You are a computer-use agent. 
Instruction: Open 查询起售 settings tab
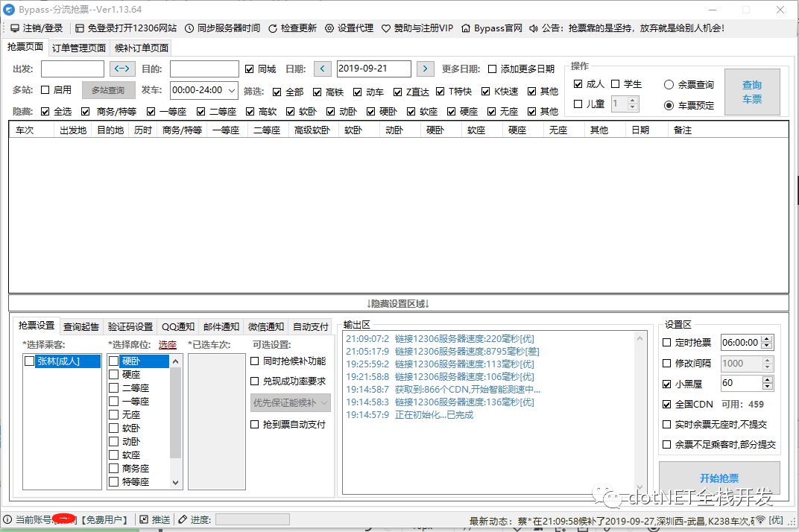[x=81, y=326]
